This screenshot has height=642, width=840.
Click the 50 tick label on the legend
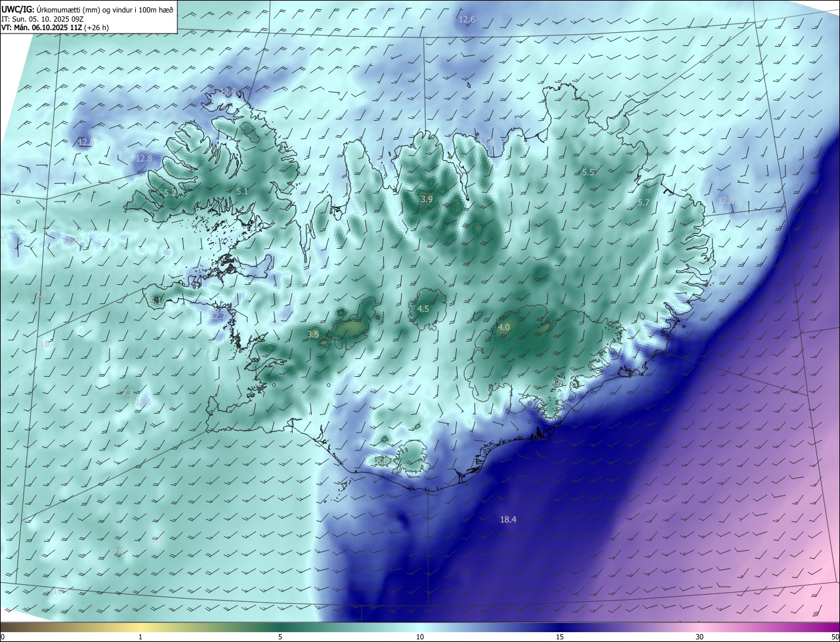[835, 637]
